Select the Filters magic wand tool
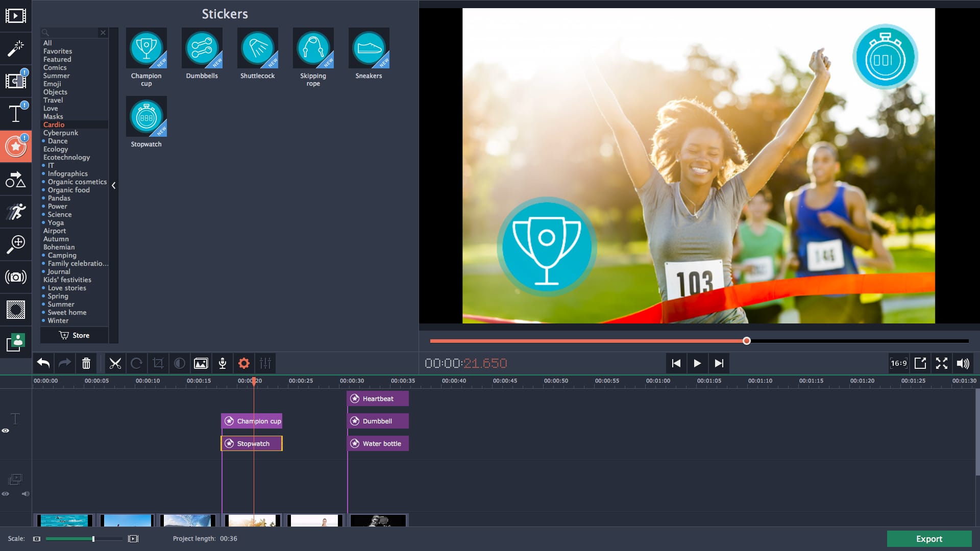The image size is (980, 551). click(16, 48)
